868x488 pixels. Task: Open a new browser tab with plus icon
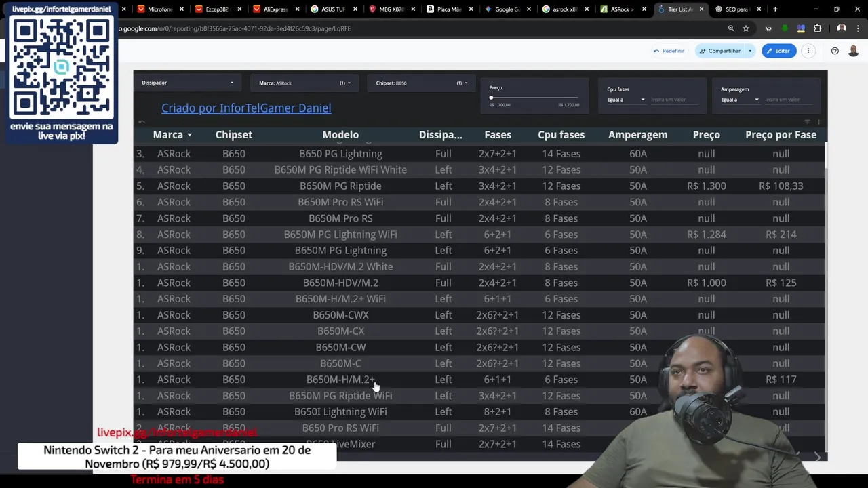click(775, 9)
